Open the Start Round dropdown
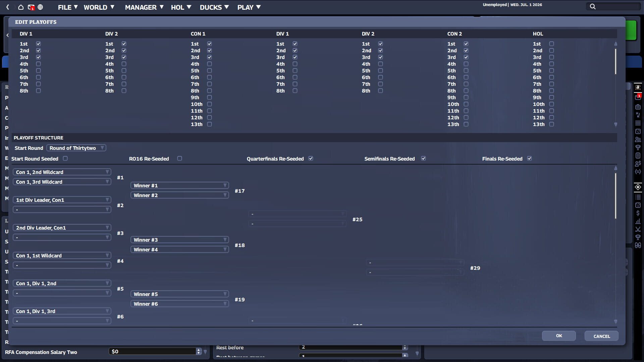 tap(76, 148)
